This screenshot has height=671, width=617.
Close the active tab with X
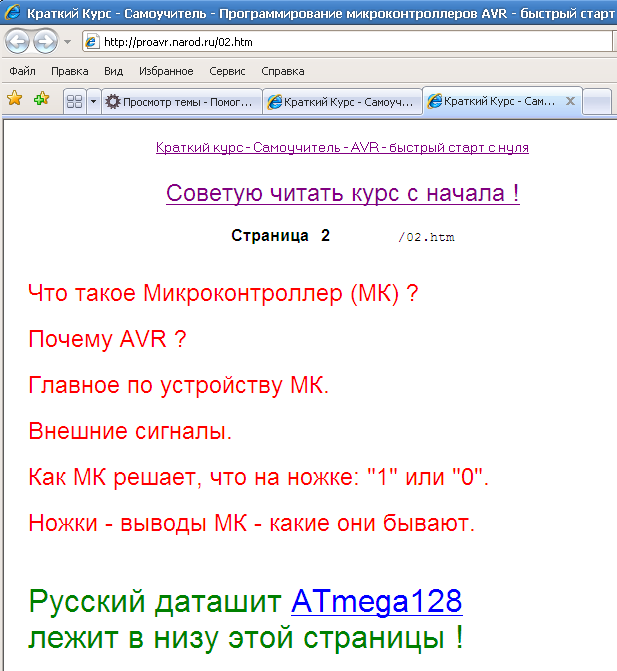tap(570, 101)
